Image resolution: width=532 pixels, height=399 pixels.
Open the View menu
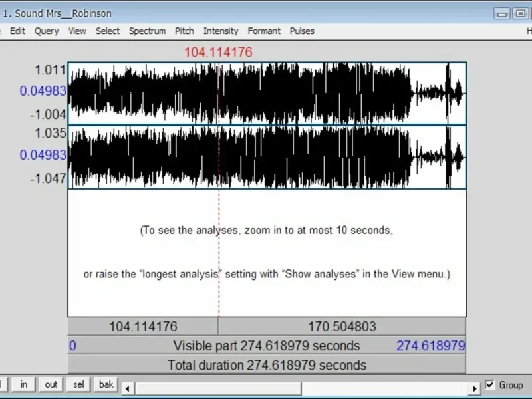pyautogui.click(x=77, y=31)
